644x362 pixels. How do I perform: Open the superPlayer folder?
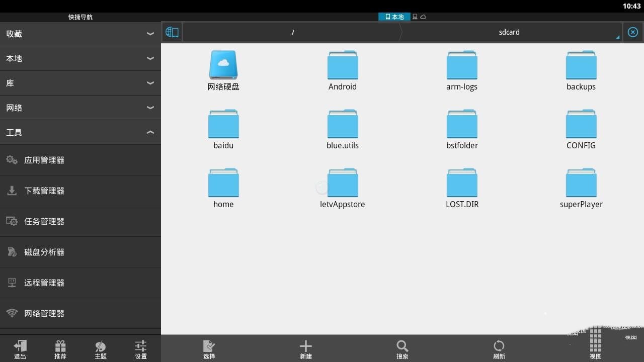pyautogui.click(x=581, y=183)
